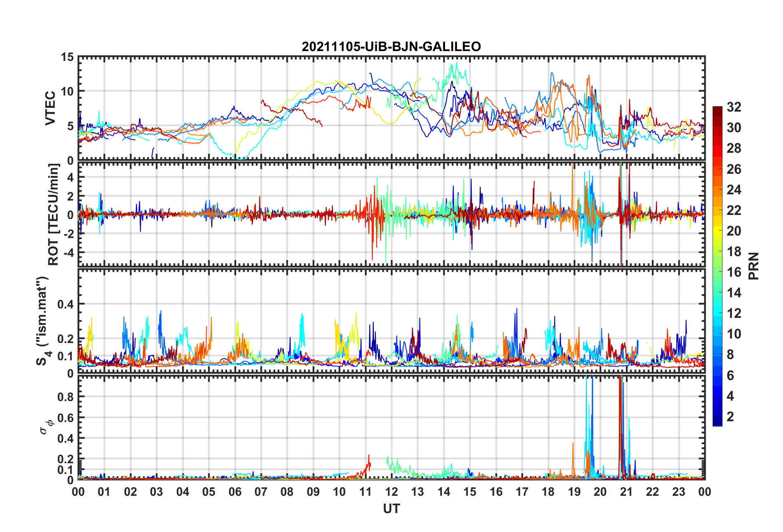The image size is (783, 532).
Task: Click colorbar tick label 16
Action: coord(734,272)
